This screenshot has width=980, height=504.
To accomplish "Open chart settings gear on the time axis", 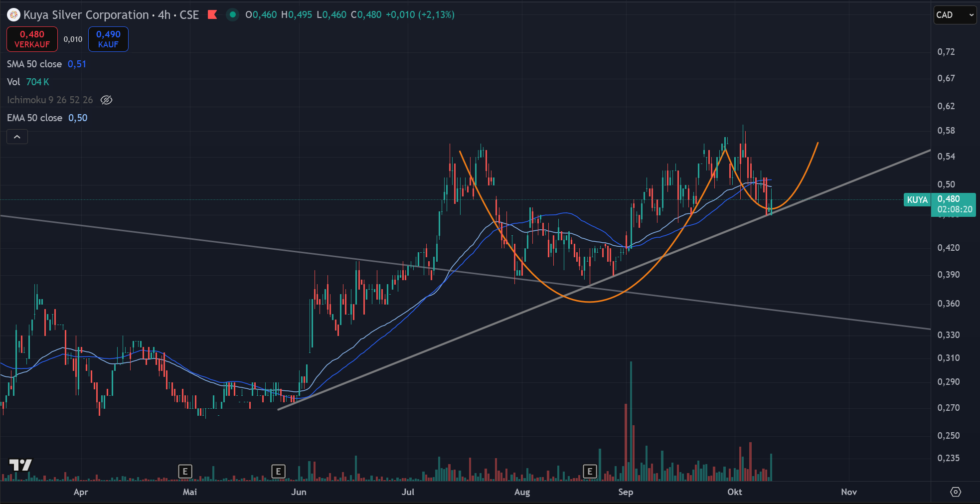I will pyautogui.click(x=956, y=492).
